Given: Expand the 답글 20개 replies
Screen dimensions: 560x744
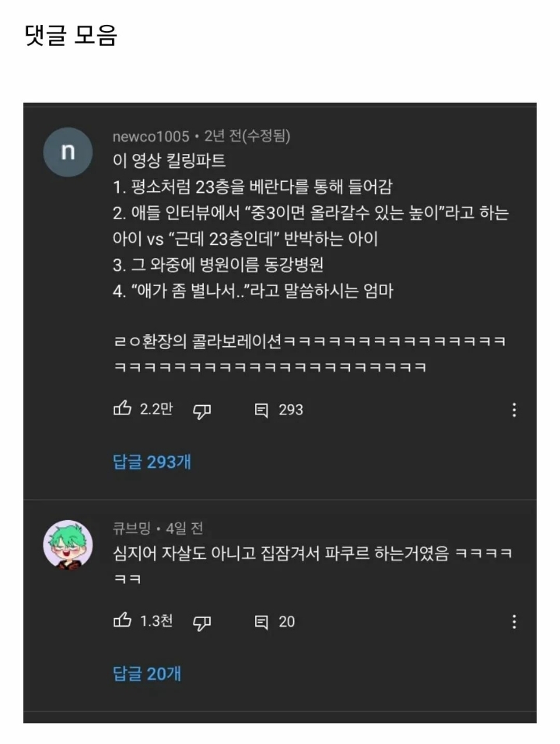Looking at the screenshot, I should [x=147, y=674].
